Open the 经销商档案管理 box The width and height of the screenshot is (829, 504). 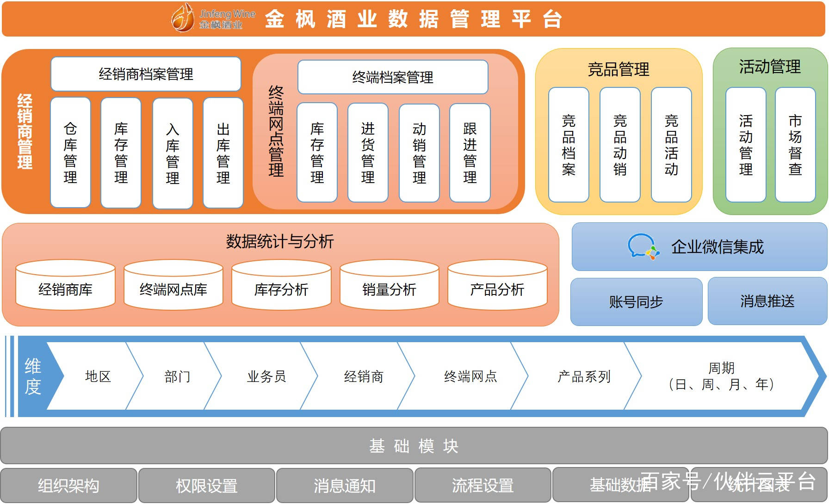(x=146, y=74)
